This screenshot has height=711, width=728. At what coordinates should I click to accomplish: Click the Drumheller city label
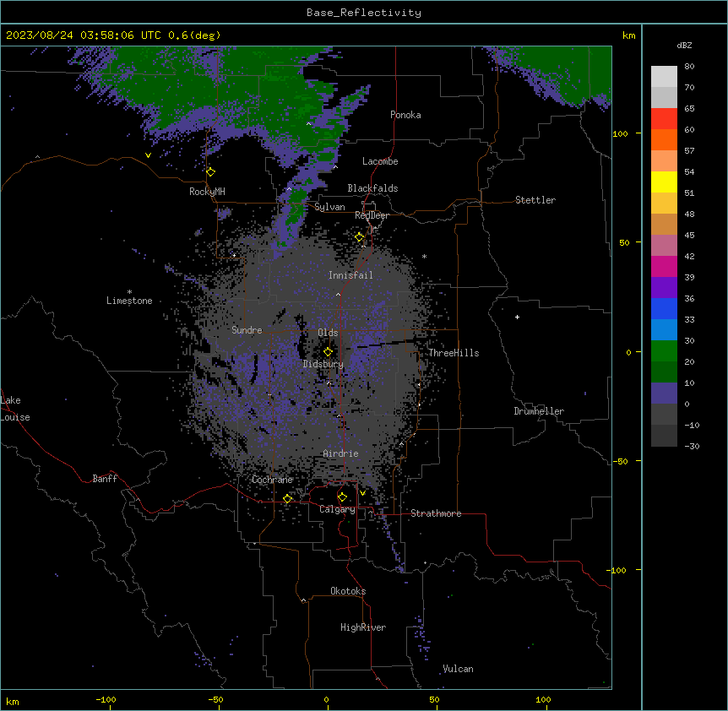(x=539, y=411)
